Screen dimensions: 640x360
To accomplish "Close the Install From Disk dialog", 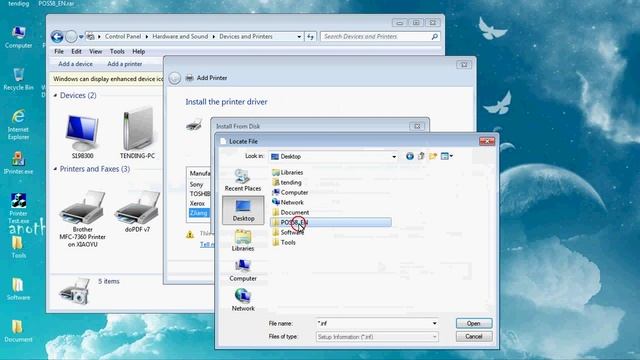I will tap(417, 126).
